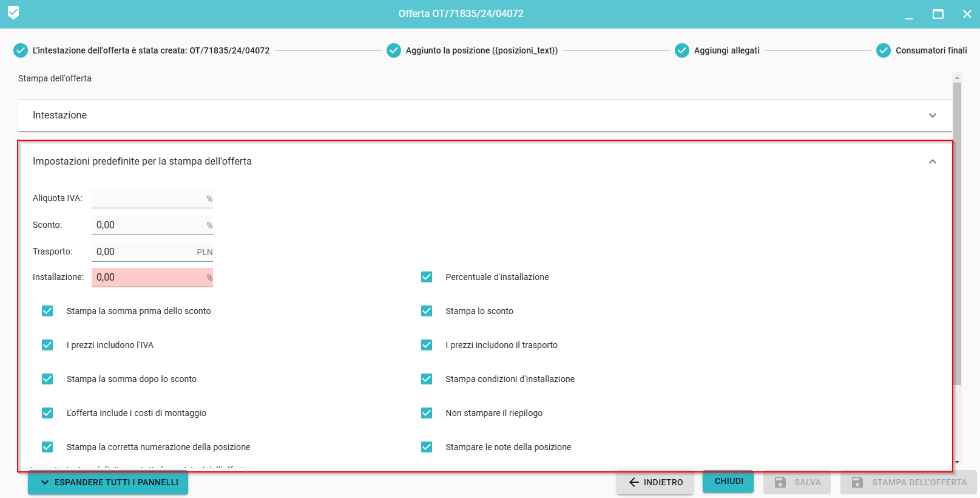The width and height of the screenshot is (980, 498).
Task: Go to the Aggiungi allegati step
Action: point(726,50)
